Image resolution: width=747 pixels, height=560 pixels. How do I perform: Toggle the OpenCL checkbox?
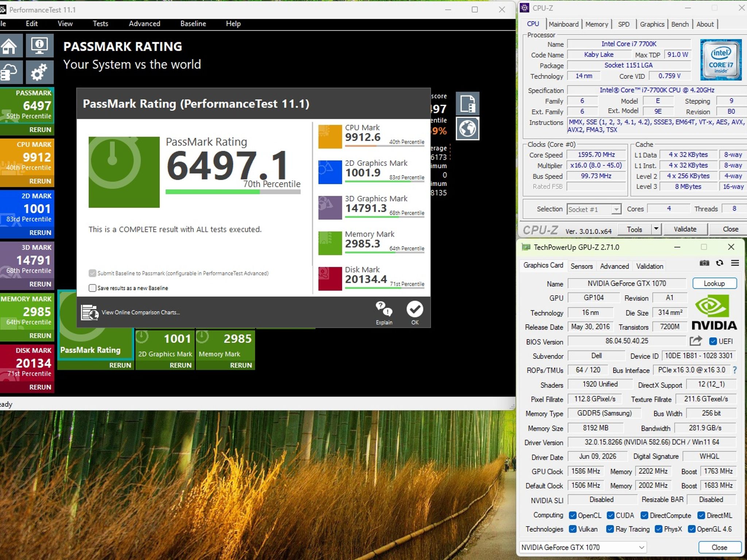pos(573,516)
